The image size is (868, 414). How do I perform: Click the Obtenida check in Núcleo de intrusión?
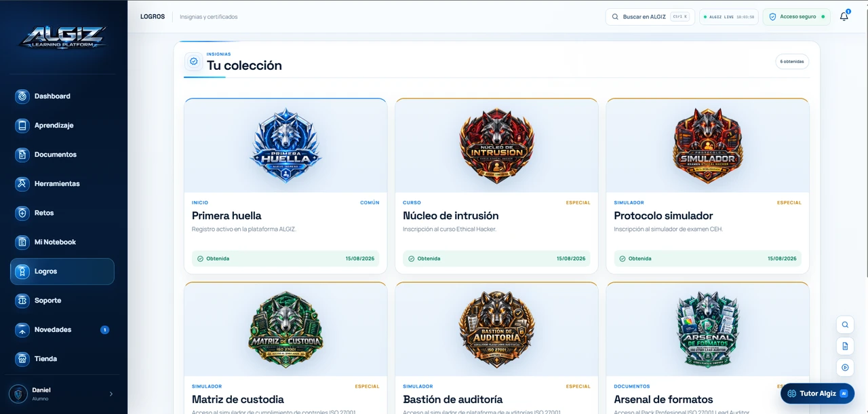pyautogui.click(x=411, y=259)
